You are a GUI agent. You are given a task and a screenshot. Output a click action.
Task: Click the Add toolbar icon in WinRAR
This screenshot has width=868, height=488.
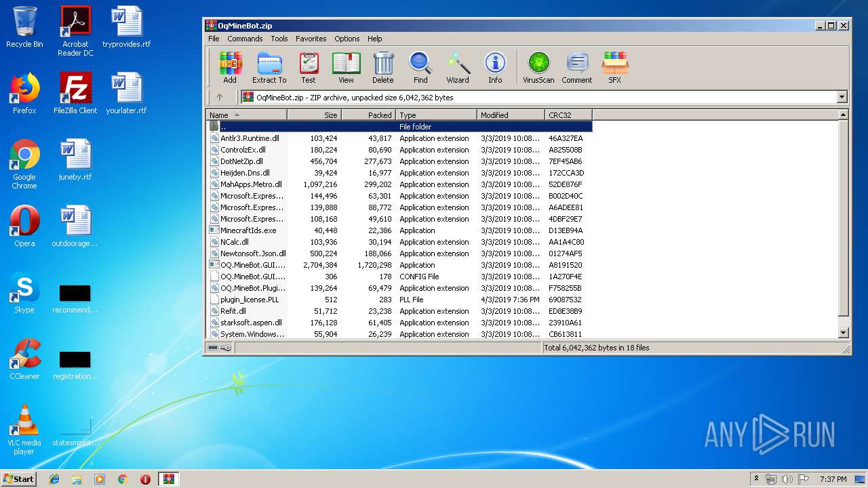pyautogui.click(x=230, y=68)
